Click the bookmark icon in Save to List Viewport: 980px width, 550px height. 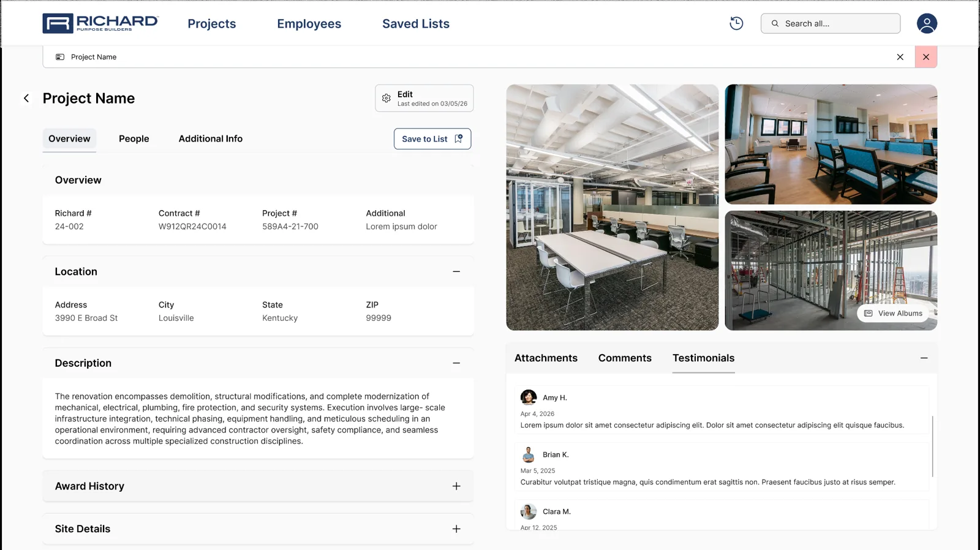[458, 139]
